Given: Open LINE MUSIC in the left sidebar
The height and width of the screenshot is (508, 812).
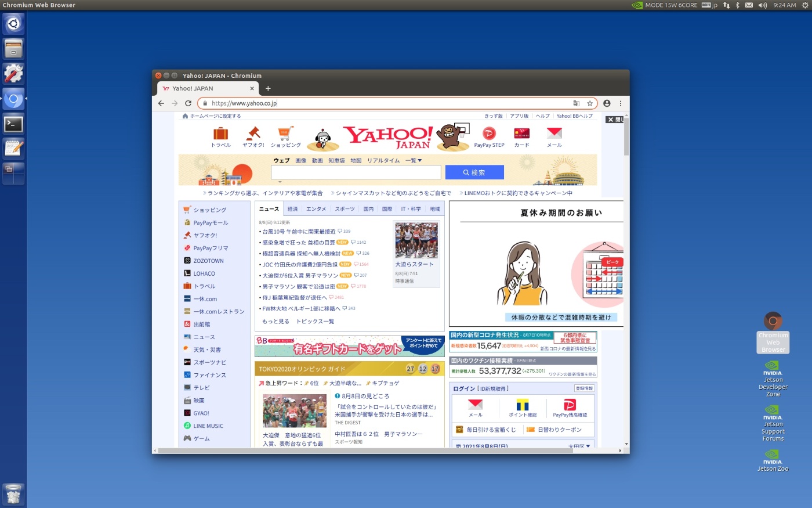Looking at the screenshot, I should click(208, 426).
